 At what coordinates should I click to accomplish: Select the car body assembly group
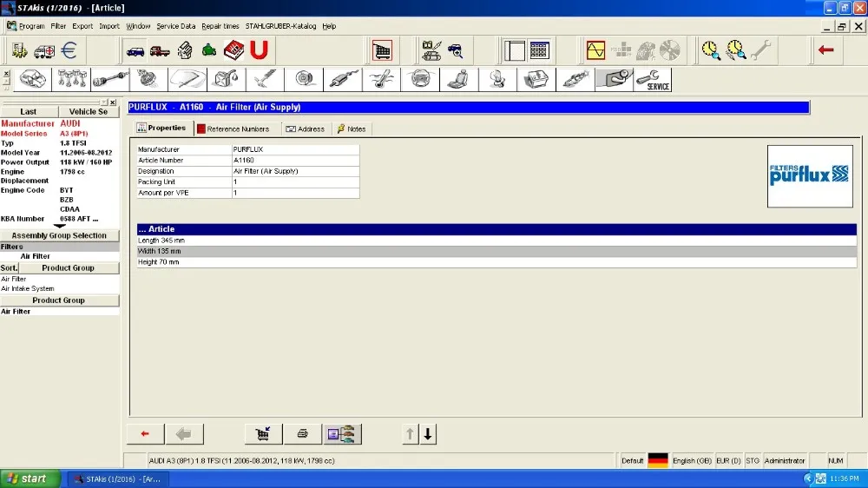tap(33, 79)
